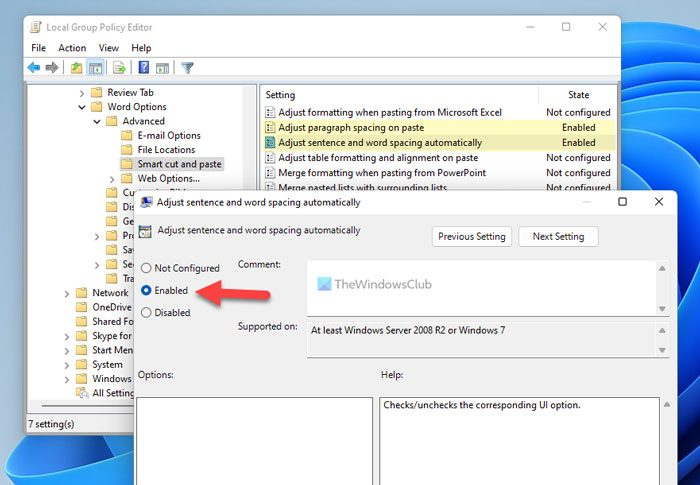The height and width of the screenshot is (485, 700).
Task: Select the Enabled radio button
Action: pos(146,290)
